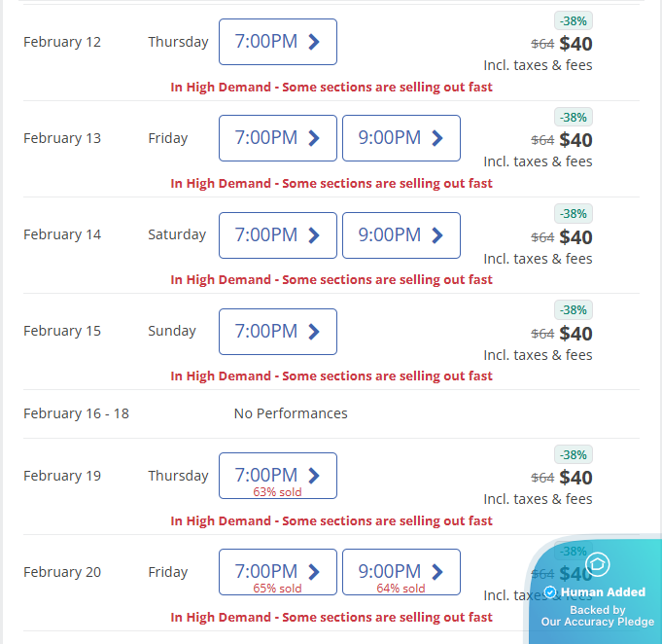Image resolution: width=662 pixels, height=644 pixels.
Task: Click the $40 price for February 15
Action: click(x=575, y=334)
